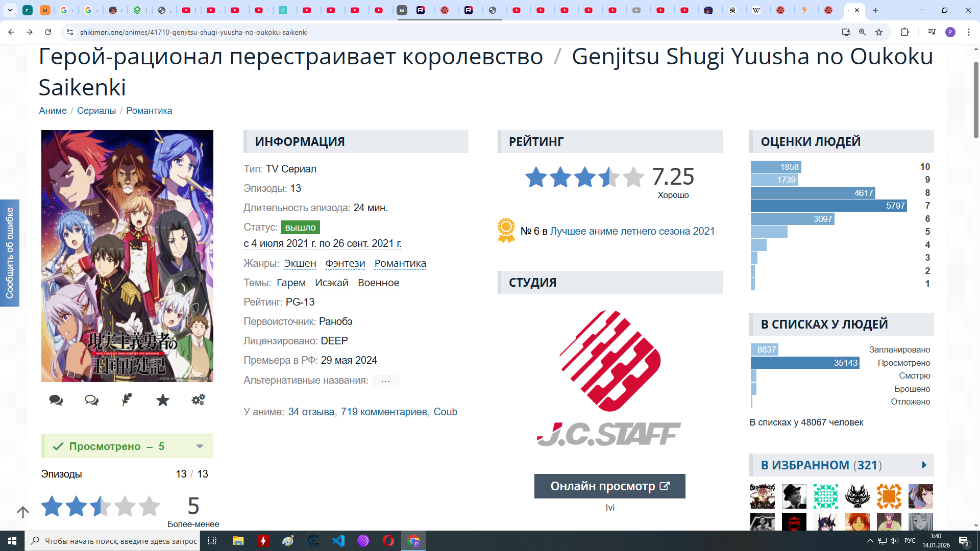980x551 pixels.
Task: Click the favorite star icon under the poster
Action: [x=163, y=400]
